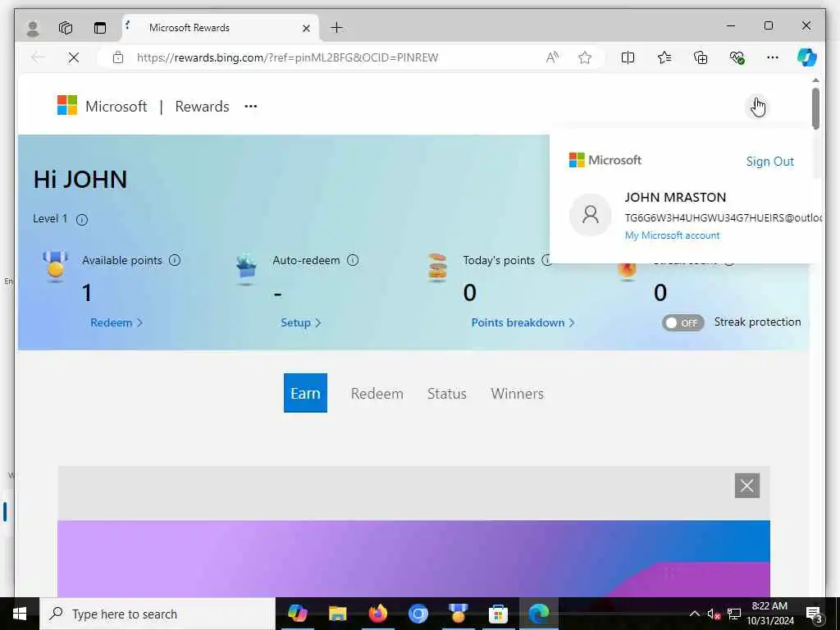Close the Microsoft Rewards tab

click(307, 29)
